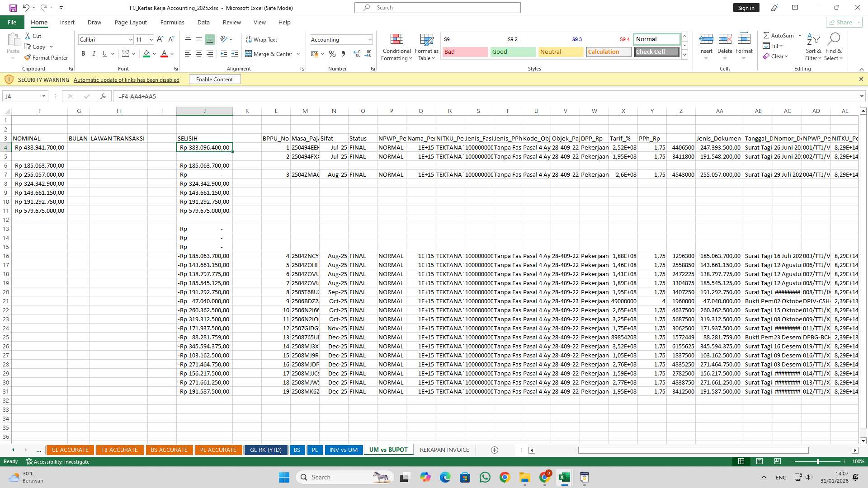Screen dimensions: 868x488
Task: Click the Increase Decimal icon
Action: click(357, 54)
